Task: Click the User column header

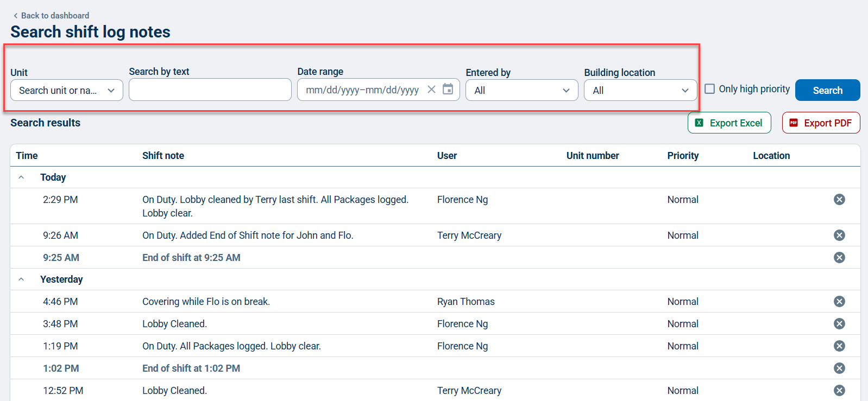Action: click(447, 156)
